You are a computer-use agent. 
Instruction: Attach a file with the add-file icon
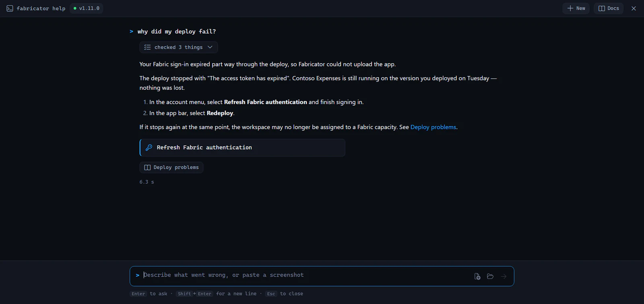point(477,276)
